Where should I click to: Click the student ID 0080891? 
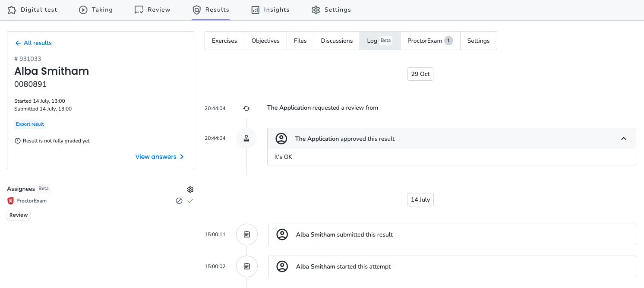point(31,84)
